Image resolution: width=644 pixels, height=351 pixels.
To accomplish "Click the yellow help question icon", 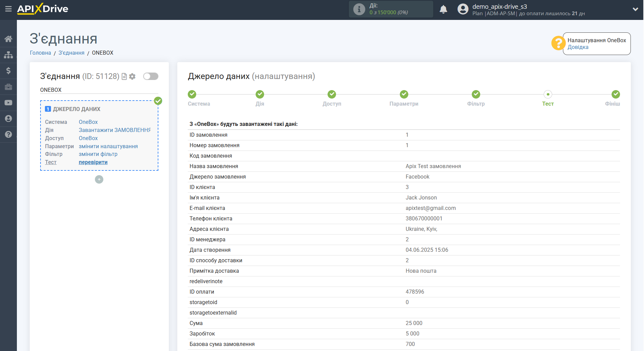I will [x=558, y=43].
